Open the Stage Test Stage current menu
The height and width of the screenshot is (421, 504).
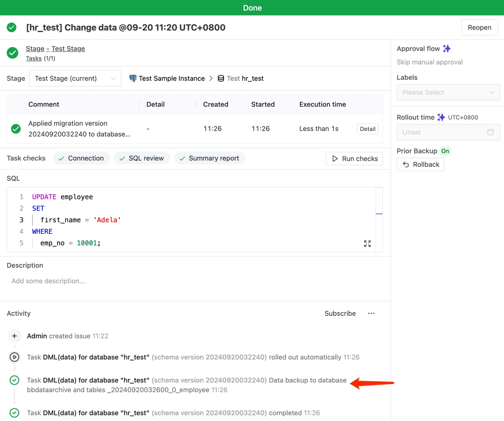(x=75, y=78)
